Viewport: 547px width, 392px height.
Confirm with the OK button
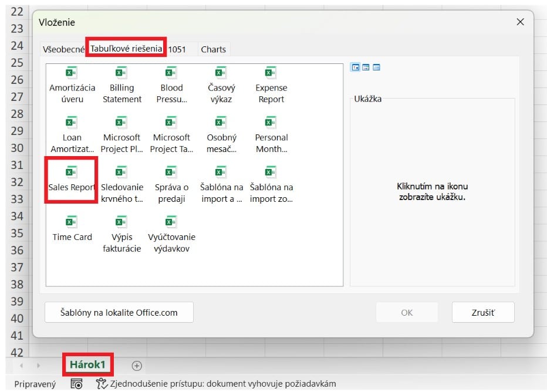pos(407,312)
